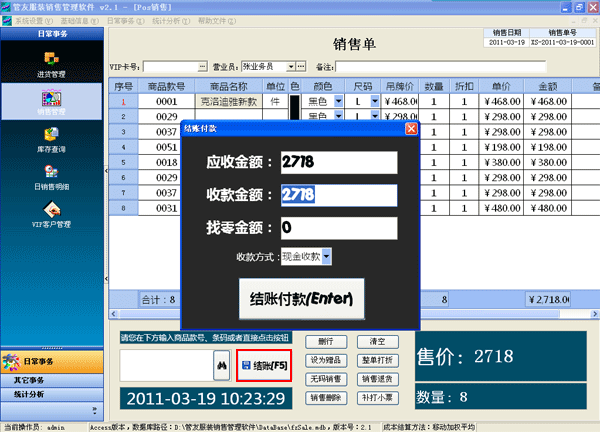Image resolution: width=600 pixels, height=432 pixels.
Task: Click the 结账[F5] checkout button
Action: pos(264,366)
